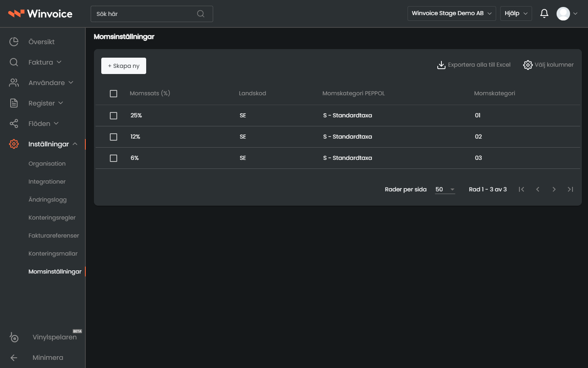
Task: Collapse the Inställningar menu chevron
Action: coord(75,144)
